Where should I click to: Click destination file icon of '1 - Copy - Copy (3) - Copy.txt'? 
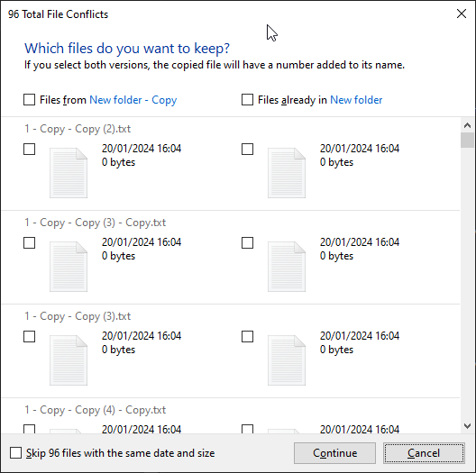(287, 267)
